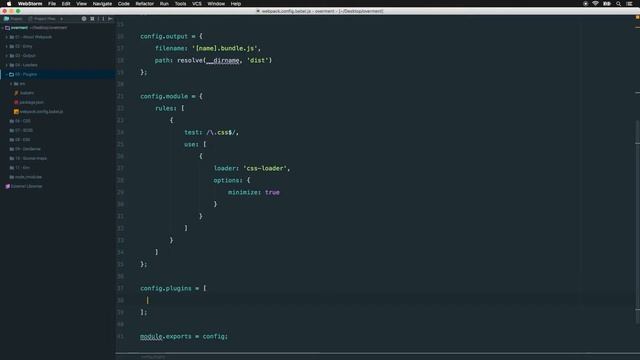Click the babelrc file icon
Viewport: 640px width, 360px height.
coord(16,93)
